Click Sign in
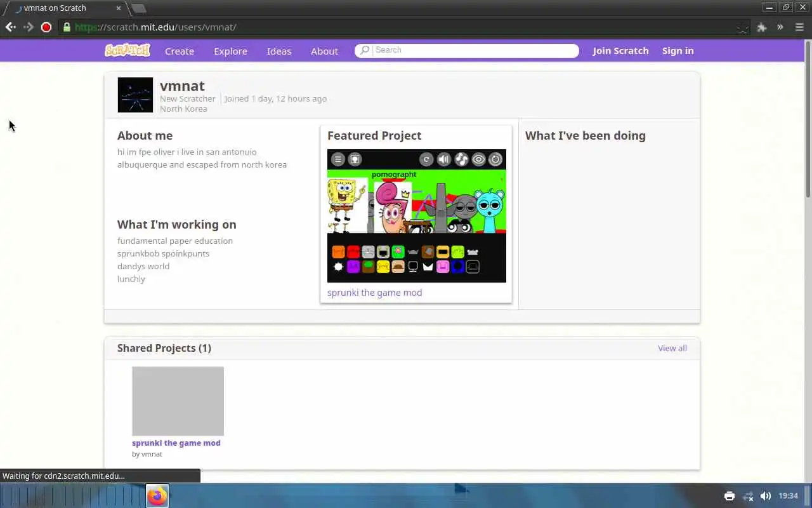This screenshot has height=508, width=812. click(678, 51)
